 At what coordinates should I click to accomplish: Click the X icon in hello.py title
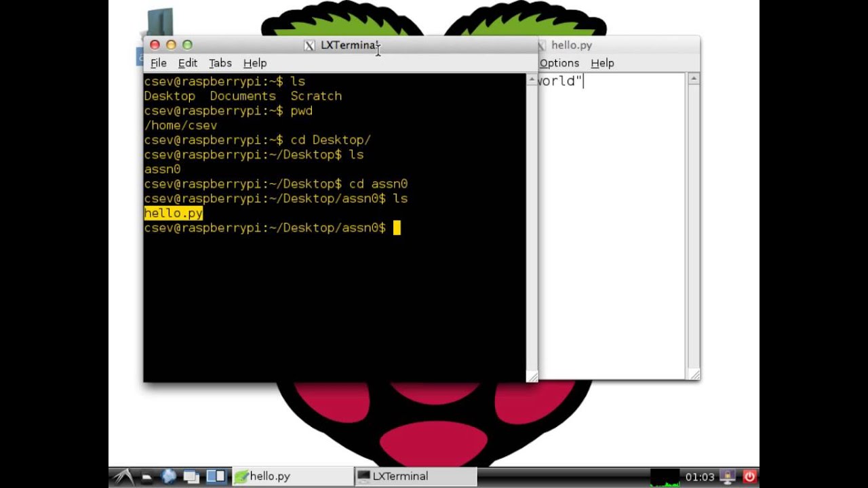[x=541, y=45]
